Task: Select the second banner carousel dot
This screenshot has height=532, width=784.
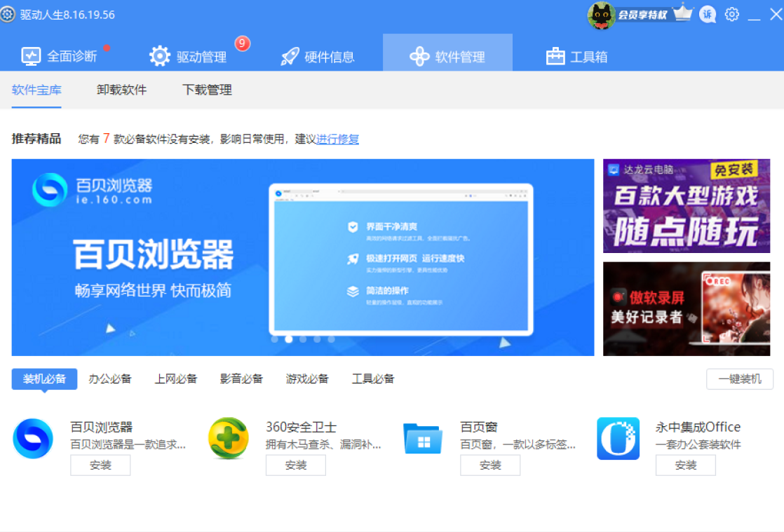Action: [288, 339]
